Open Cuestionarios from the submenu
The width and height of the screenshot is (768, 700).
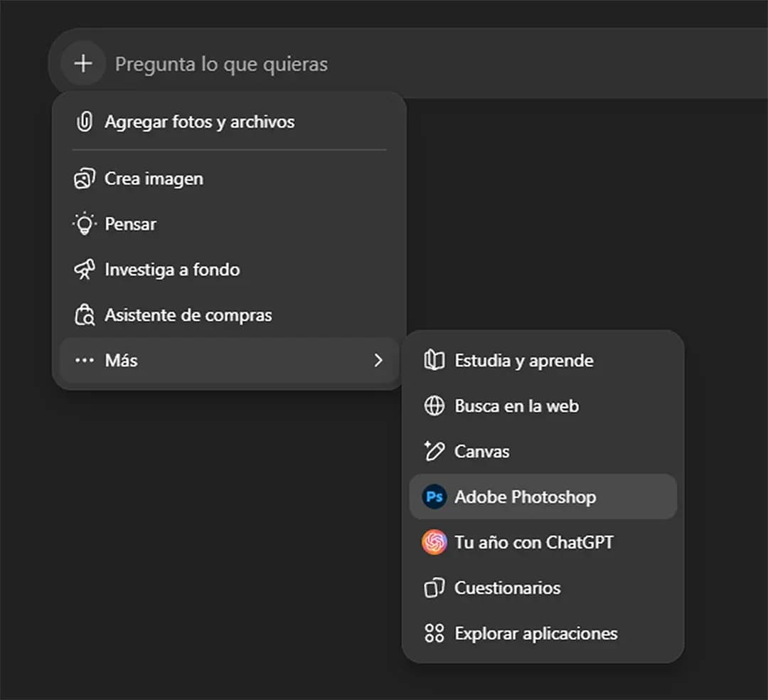[507, 588]
